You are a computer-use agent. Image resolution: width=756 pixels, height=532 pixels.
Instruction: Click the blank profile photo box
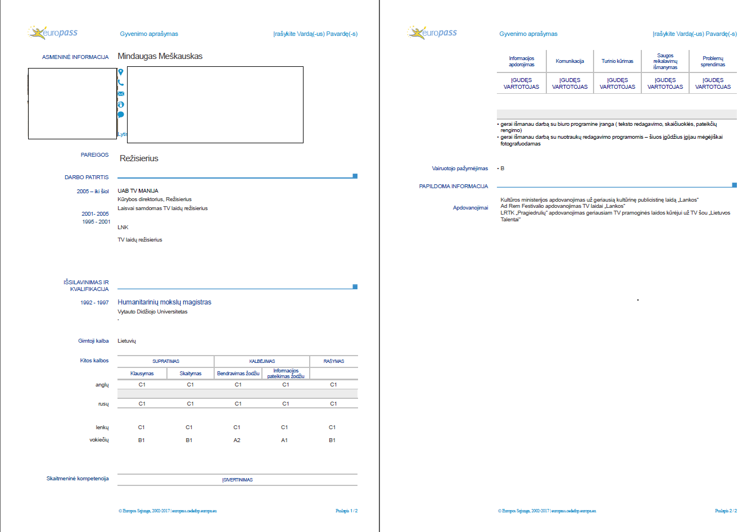[72, 103]
